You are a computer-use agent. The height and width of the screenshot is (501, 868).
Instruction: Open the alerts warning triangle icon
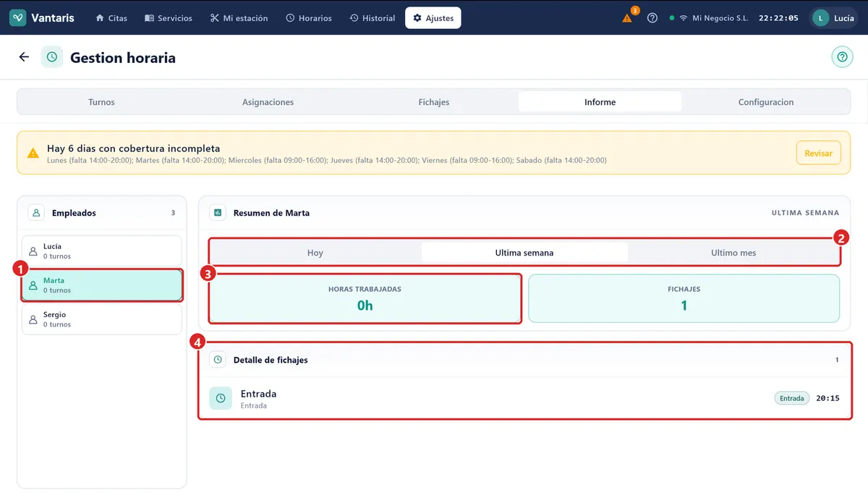pyautogui.click(x=627, y=18)
